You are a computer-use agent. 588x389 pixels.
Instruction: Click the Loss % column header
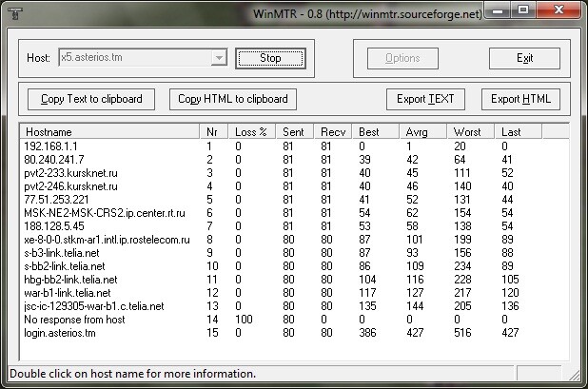[x=252, y=132]
